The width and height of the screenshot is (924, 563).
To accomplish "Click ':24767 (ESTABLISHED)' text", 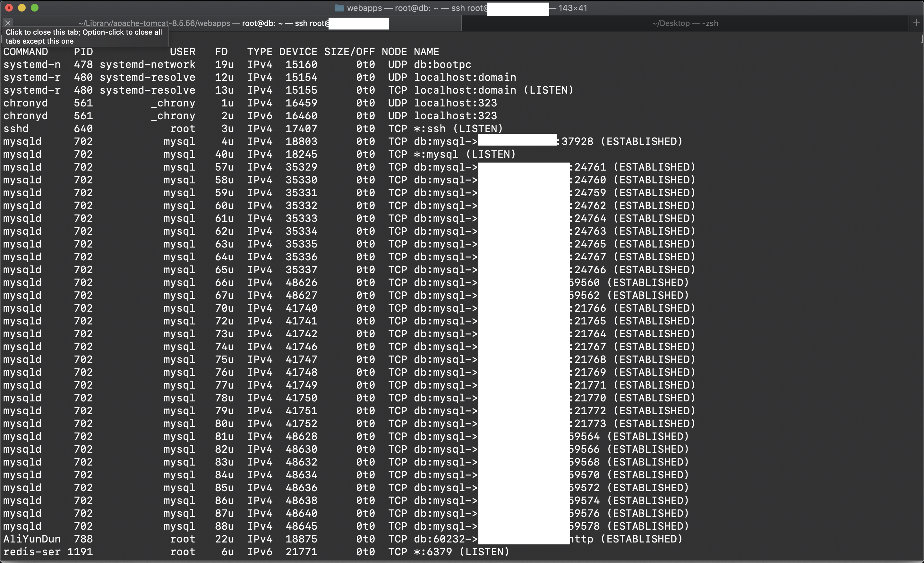I will tap(632, 257).
